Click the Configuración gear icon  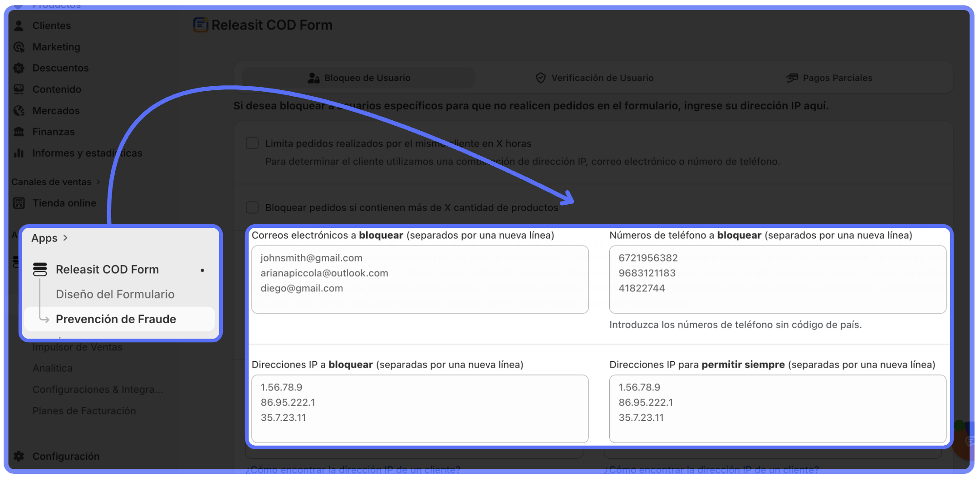click(x=19, y=456)
